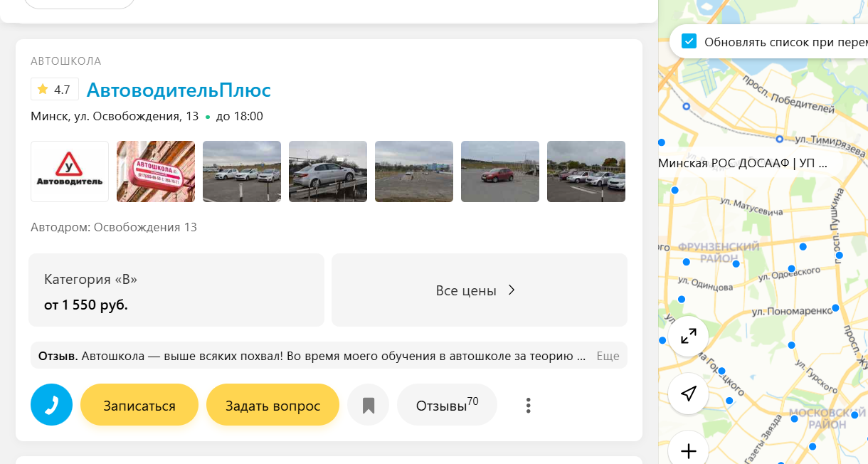Bookmark АвтоводительПлюс with the bookmark icon
The height and width of the screenshot is (464, 868).
tap(368, 405)
